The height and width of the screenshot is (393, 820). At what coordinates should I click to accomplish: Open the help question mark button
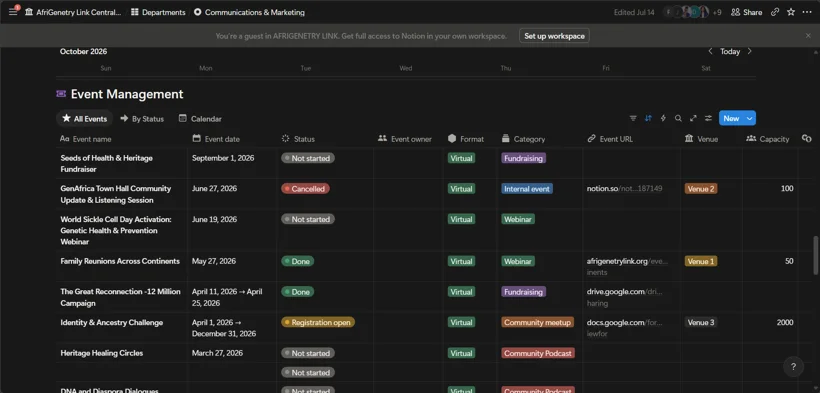793,366
